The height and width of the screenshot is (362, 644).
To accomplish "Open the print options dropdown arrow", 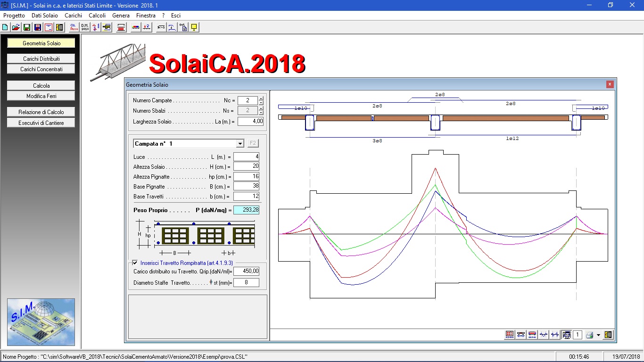I will pos(598,335).
